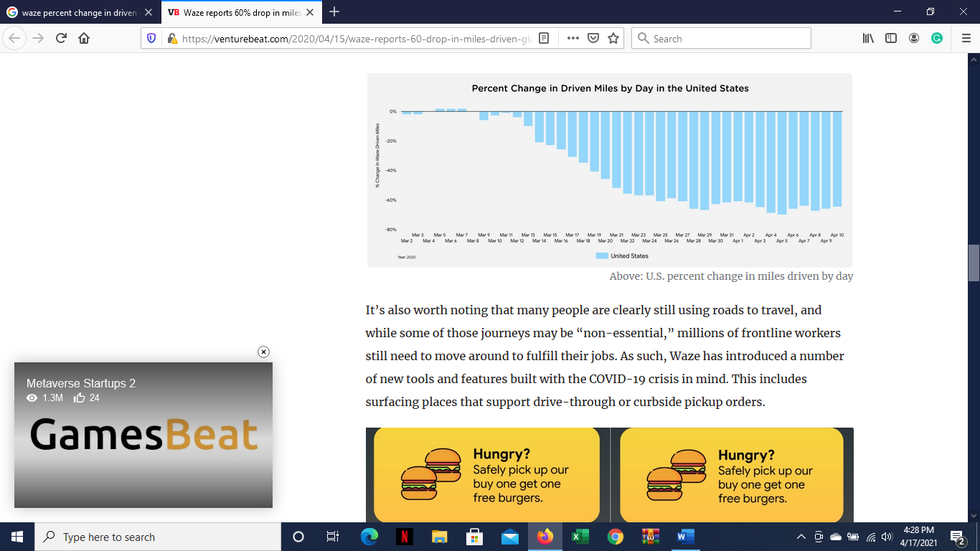Open the Grammarly extension icon
980x551 pixels.
point(937,39)
